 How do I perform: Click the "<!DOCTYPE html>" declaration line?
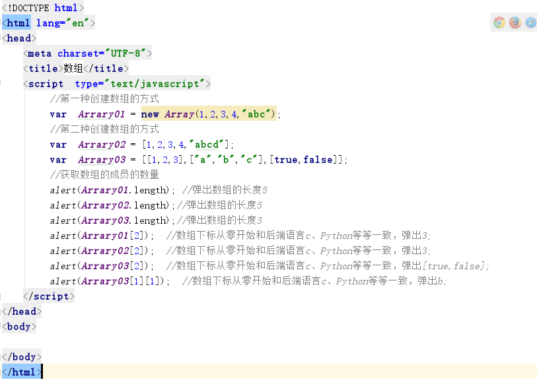(43, 7)
